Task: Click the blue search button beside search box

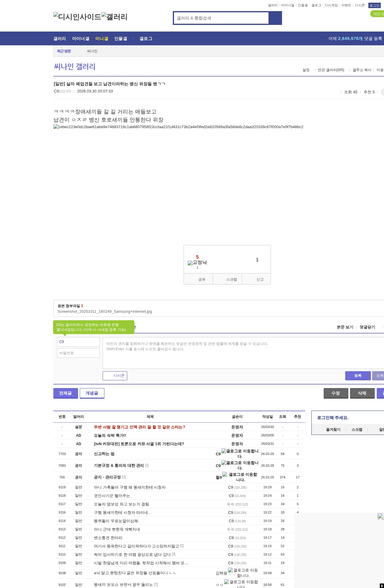Action: (x=275, y=18)
